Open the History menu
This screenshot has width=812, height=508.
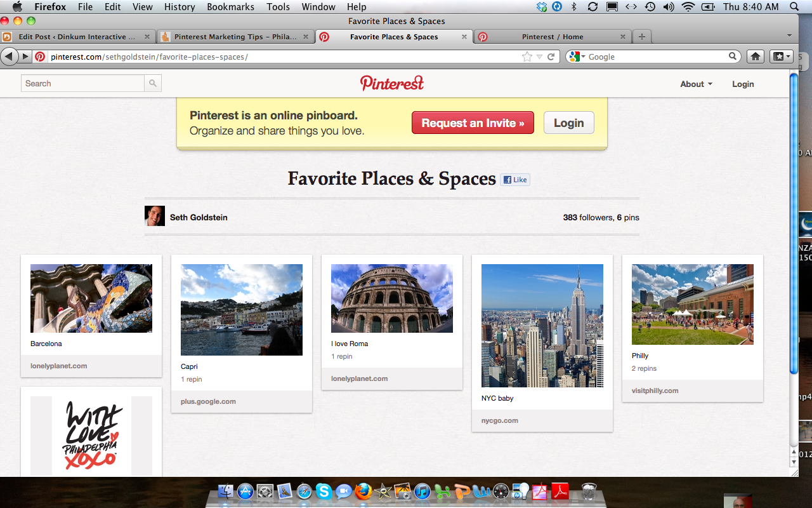[180, 7]
